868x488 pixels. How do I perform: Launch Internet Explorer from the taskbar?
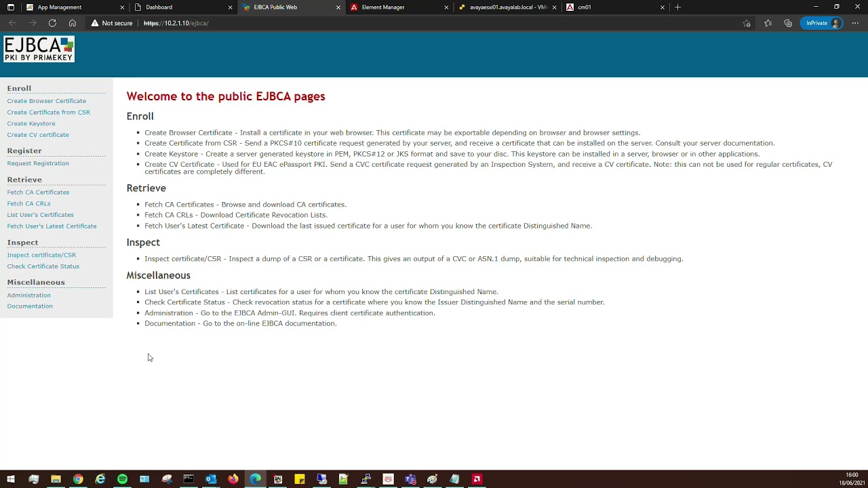click(x=100, y=479)
